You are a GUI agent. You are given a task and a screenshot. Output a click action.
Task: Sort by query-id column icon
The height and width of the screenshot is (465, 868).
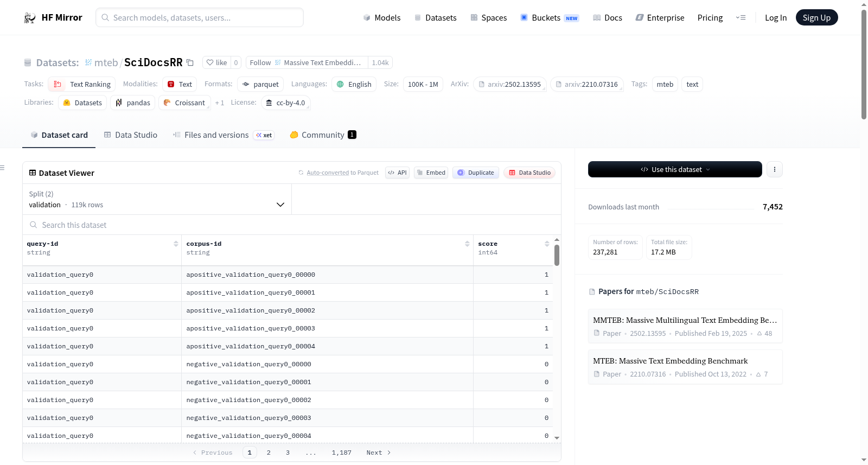(176, 244)
